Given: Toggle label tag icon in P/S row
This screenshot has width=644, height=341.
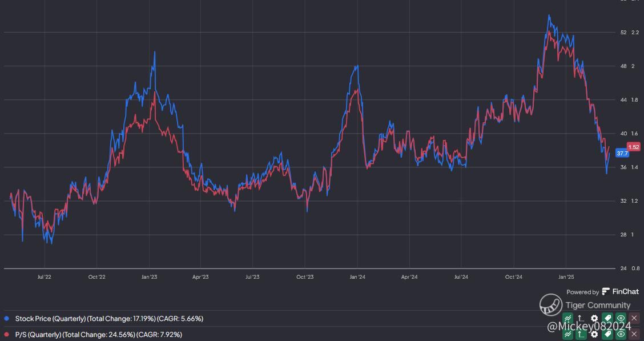Looking at the screenshot, I should 608,334.
